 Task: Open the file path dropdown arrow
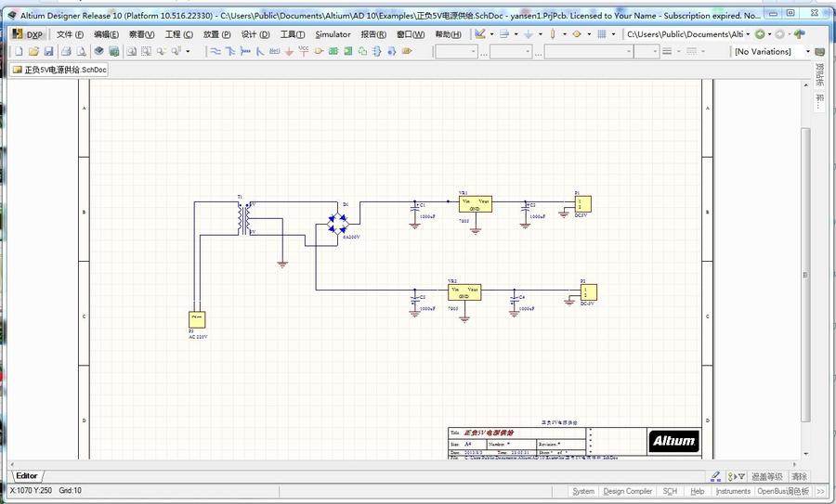pos(747,34)
